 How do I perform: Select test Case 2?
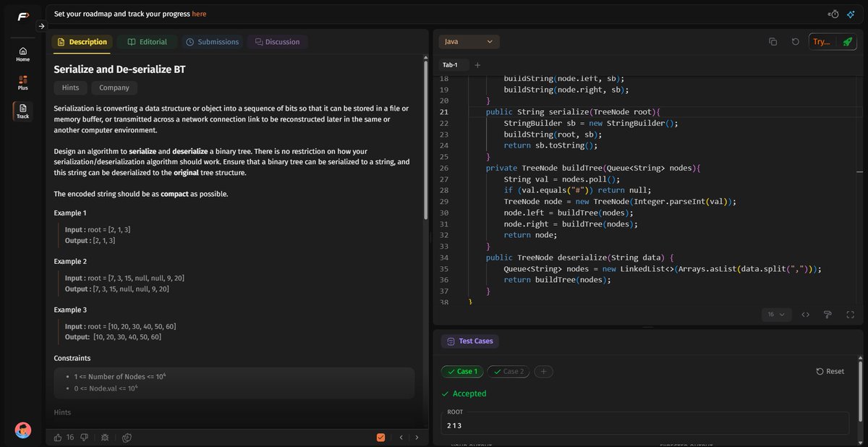(508, 372)
